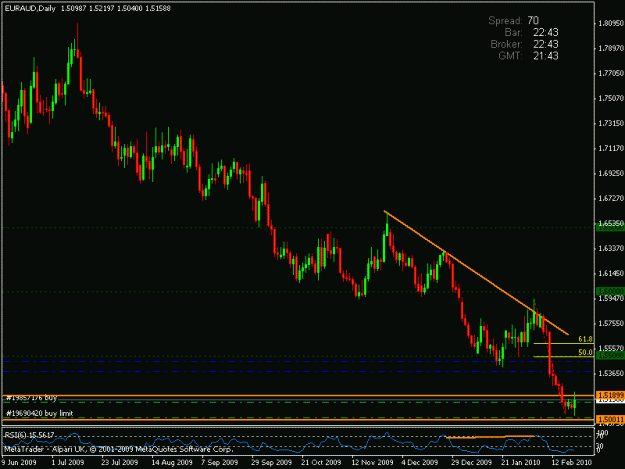The image size is (625, 469).
Task: Click the Spread value 70
Action: tap(533, 20)
